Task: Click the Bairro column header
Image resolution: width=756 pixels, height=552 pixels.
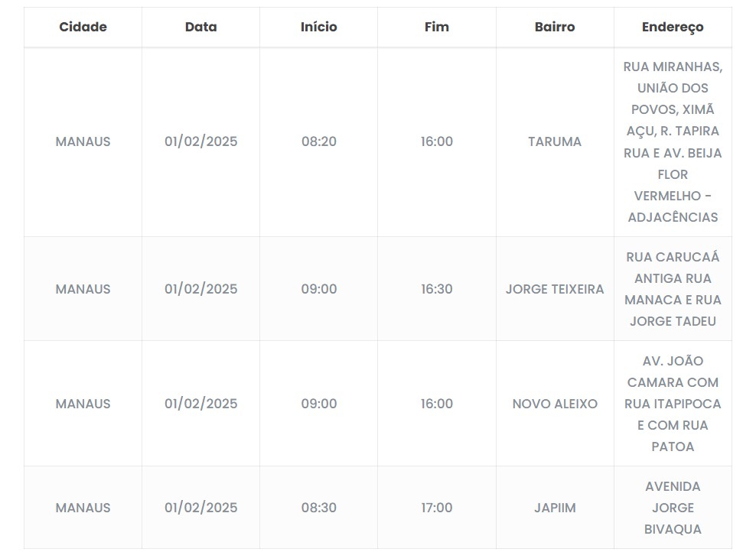Action: tap(555, 27)
